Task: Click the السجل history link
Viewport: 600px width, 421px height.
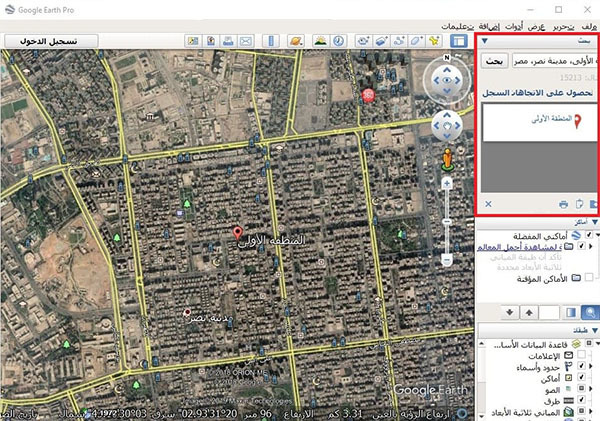Action: (x=496, y=93)
